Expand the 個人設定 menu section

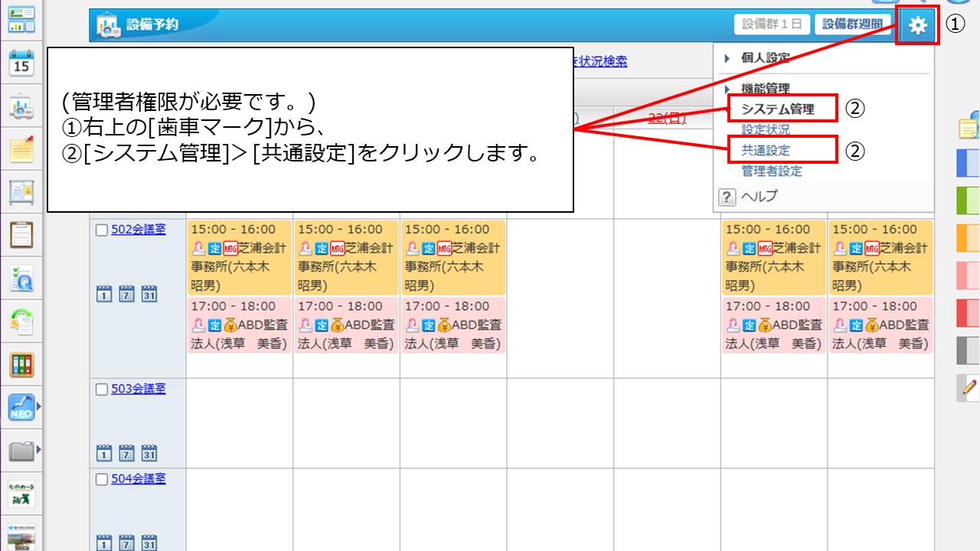726,57
